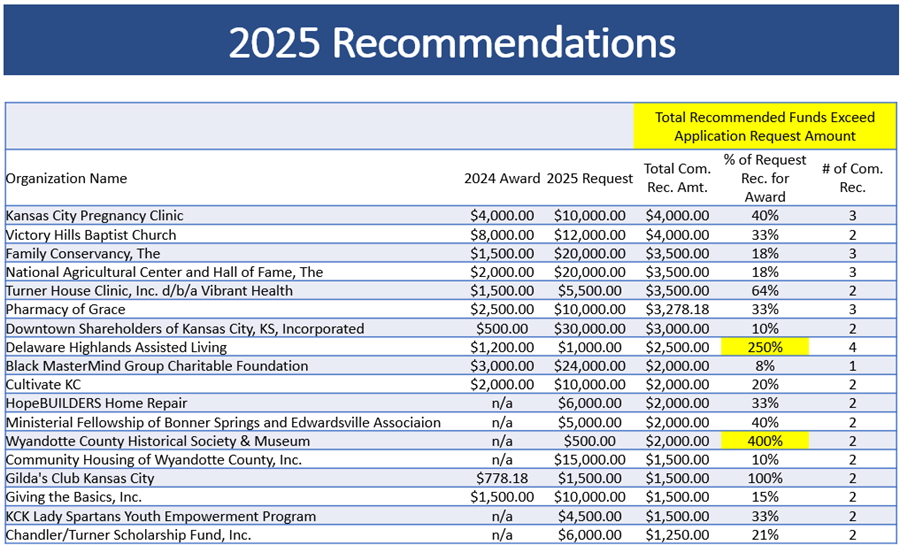This screenshot has height=545, width=900.
Task: Select "Turner House Clinic, Inc. d/b/a Vibrant Health"
Action: [x=149, y=291]
